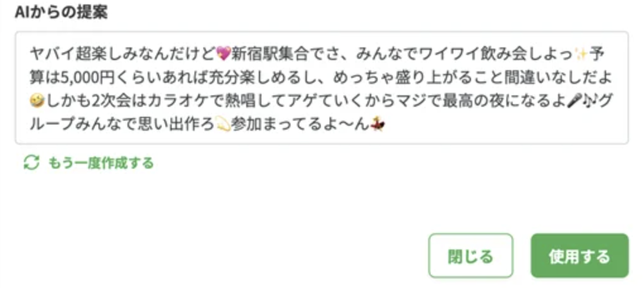
Task: Click inside the AI suggestion text box
Action: (x=321, y=88)
